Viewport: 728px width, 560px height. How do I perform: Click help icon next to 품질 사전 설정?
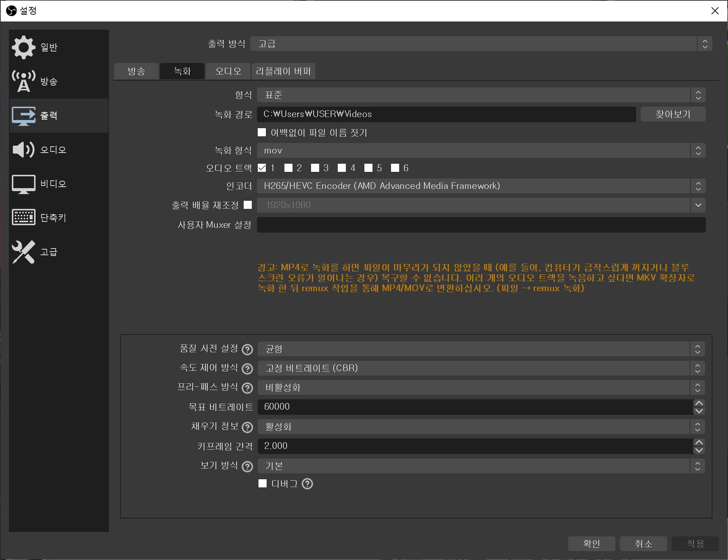[247, 349]
